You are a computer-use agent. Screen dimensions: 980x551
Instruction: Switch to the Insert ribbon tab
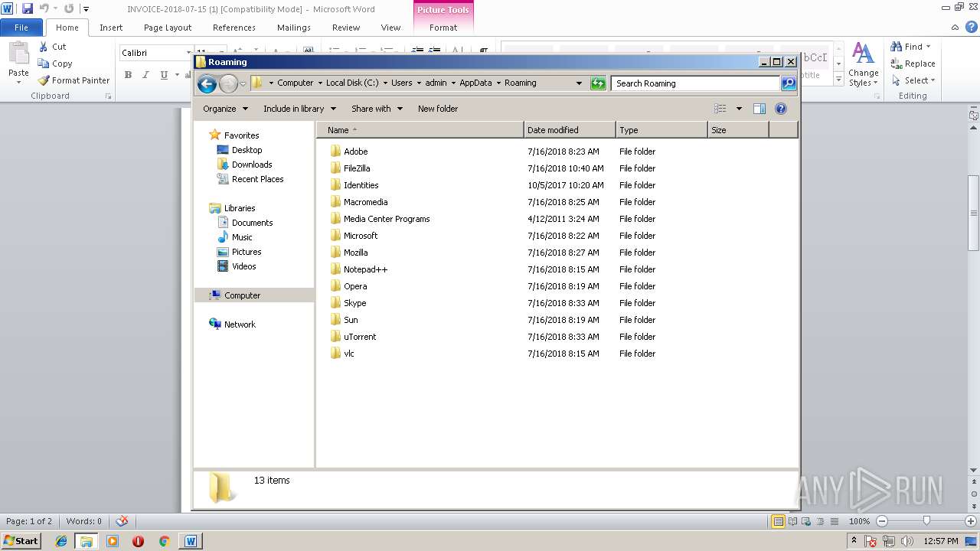pos(111,28)
